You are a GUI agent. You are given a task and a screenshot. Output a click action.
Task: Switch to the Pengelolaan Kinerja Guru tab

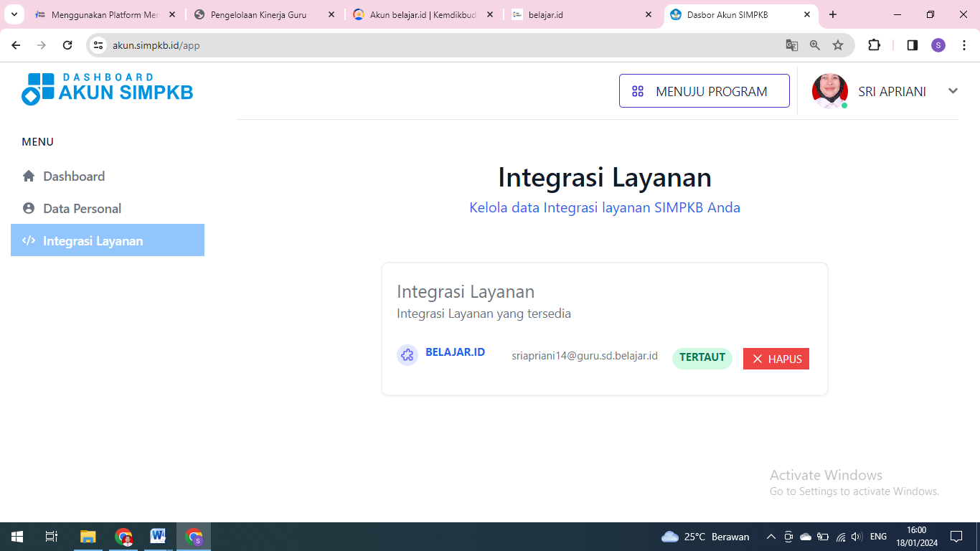tap(258, 14)
